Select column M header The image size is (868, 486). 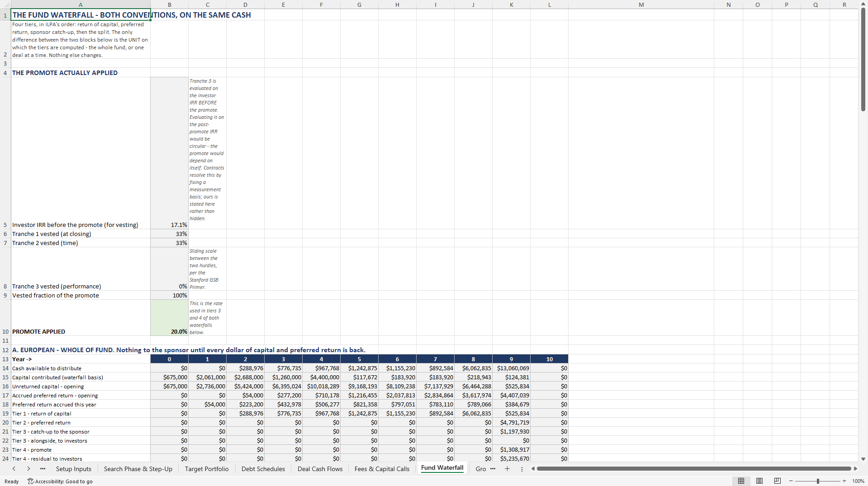(641, 5)
